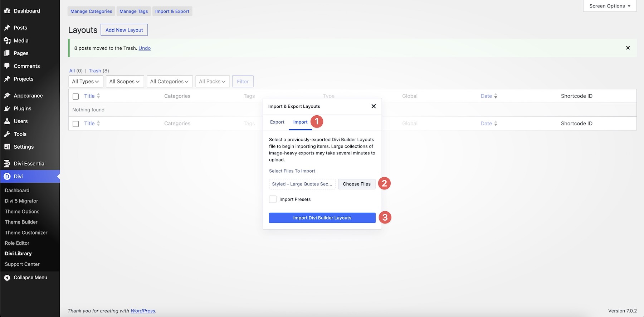The width and height of the screenshot is (644, 317).
Task: Click Title column header link
Action: [89, 96]
